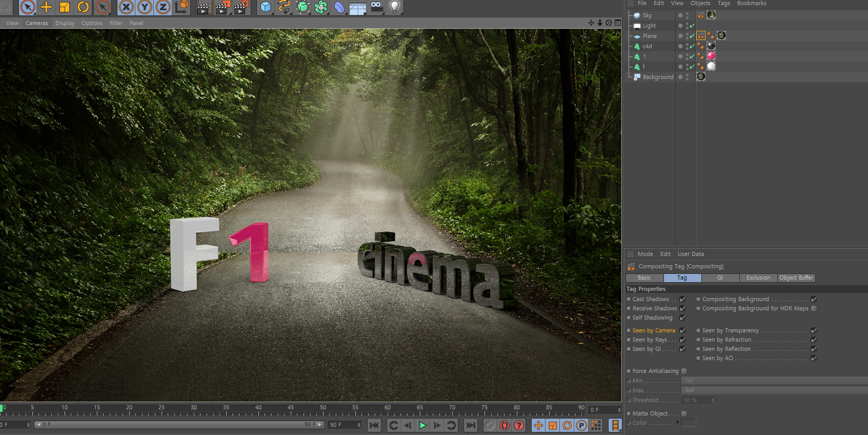Click the Matte Color swatch
This screenshot has height=435, width=868.
(689, 423)
